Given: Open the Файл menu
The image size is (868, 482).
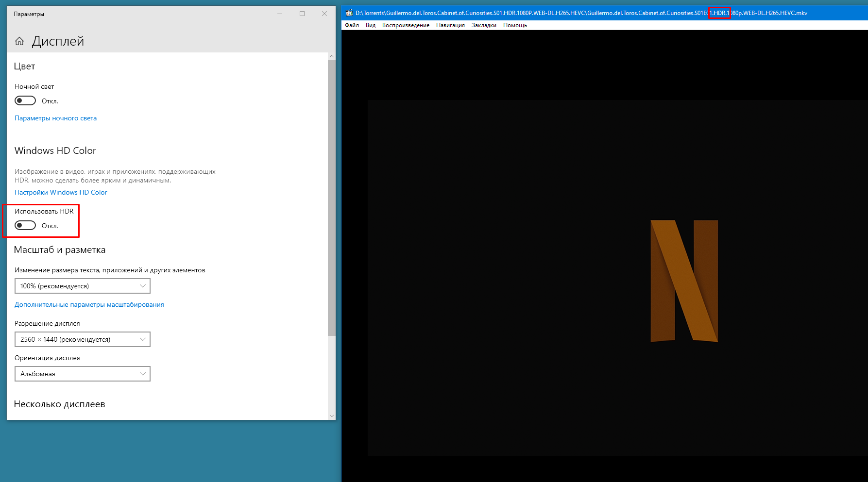Looking at the screenshot, I should (x=352, y=25).
